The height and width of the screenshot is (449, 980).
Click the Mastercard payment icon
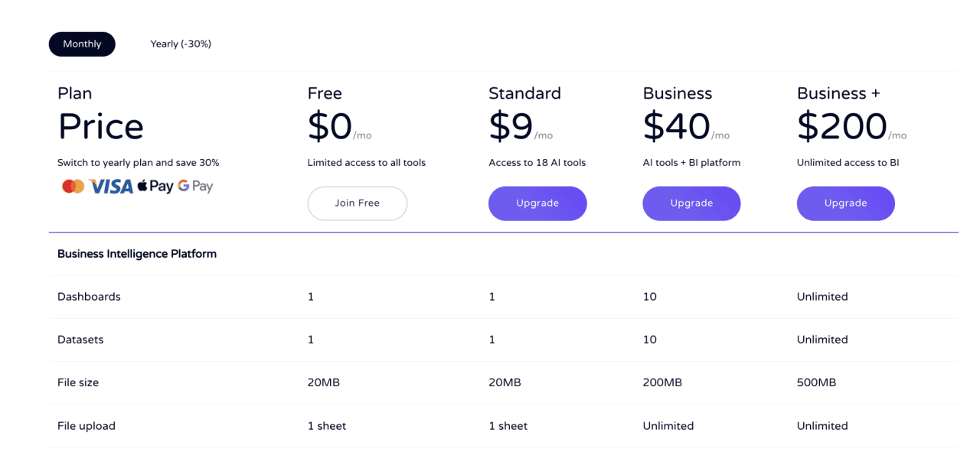(73, 187)
